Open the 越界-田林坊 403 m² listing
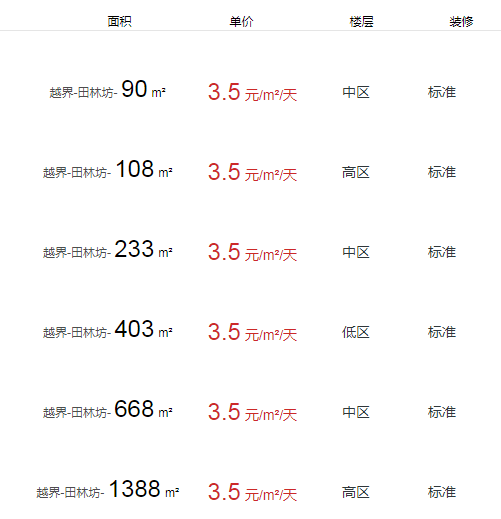Viewport: 501px width, 519px height. click(x=108, y=330)
